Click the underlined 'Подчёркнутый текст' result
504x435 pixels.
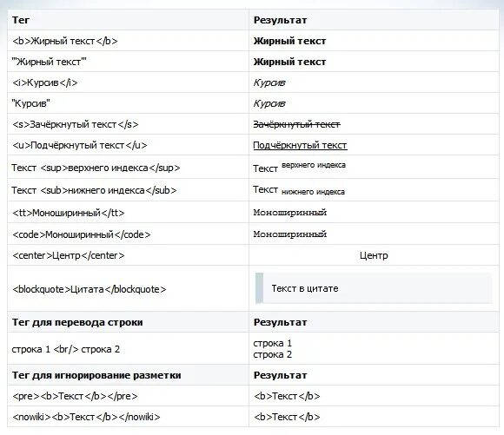pyautogui.click(x=300, y=145)
